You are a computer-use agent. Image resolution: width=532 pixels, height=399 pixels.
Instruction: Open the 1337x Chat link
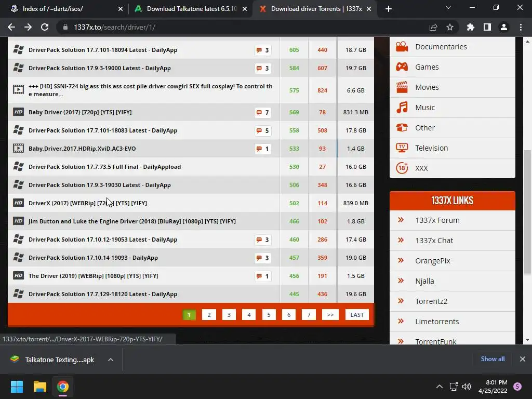click(434, 241)
